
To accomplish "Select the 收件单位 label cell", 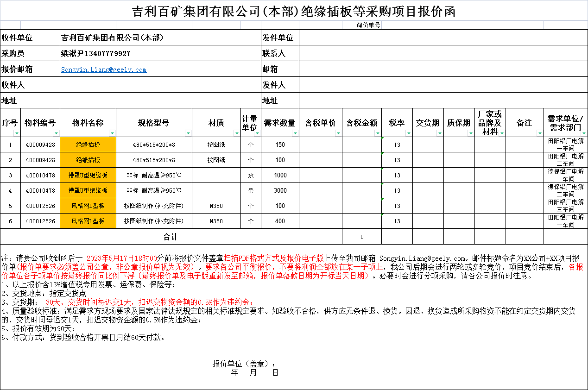I will click(30, 38).
